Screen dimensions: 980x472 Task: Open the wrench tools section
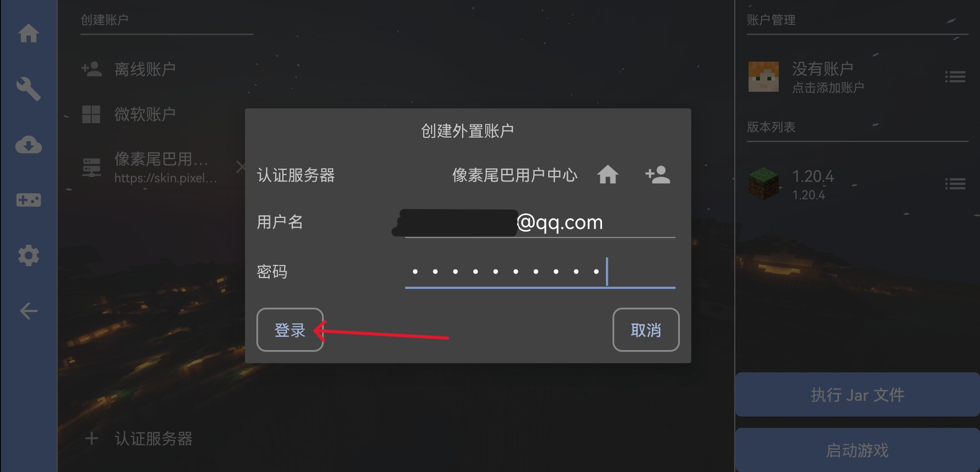click(x=28, y=89)
